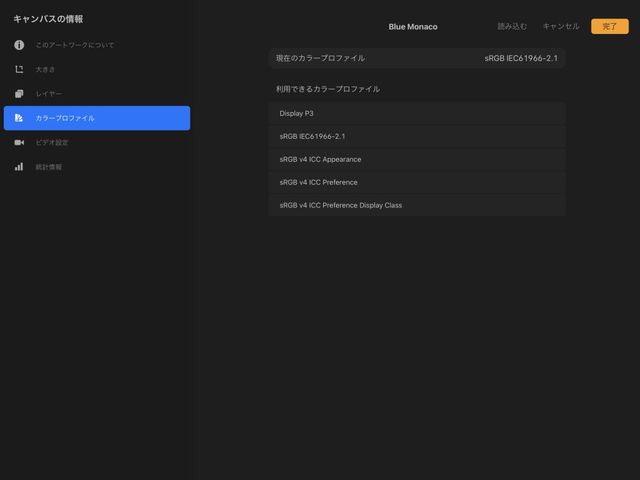Click the video camera icon beside ビデオ設定
Image resolution: width=640 pixels, height=480 pixels.
(19, 142)
